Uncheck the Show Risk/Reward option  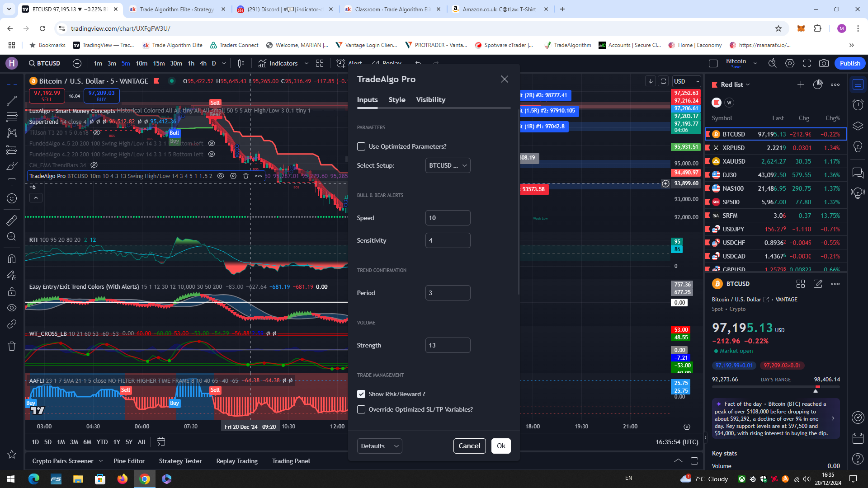[361, 394]
